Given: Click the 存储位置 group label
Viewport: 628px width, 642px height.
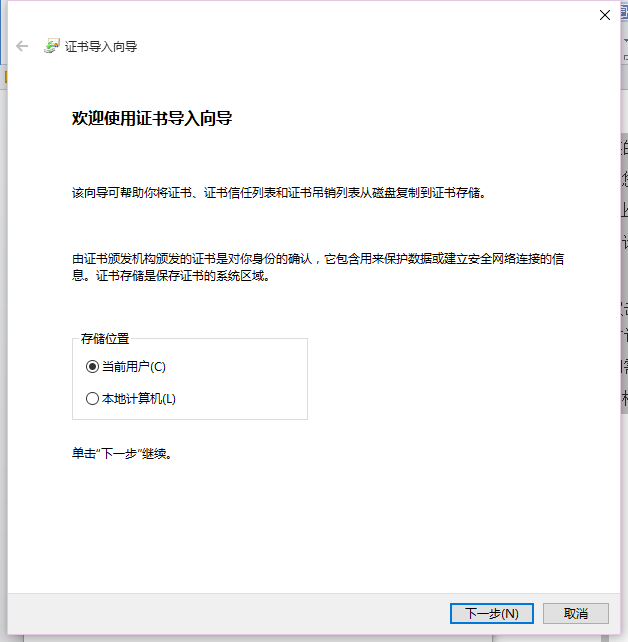Looking at the screenshot, I should 105,339.
